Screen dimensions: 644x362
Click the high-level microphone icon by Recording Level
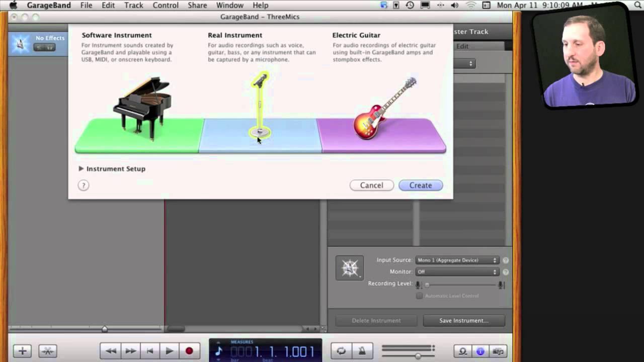coord(501,285)
